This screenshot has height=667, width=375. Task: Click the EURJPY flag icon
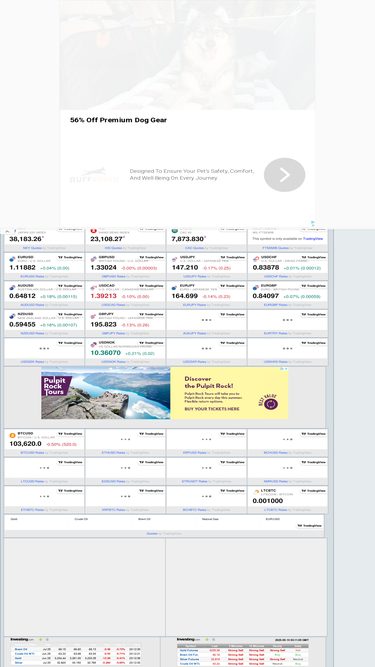175,287
